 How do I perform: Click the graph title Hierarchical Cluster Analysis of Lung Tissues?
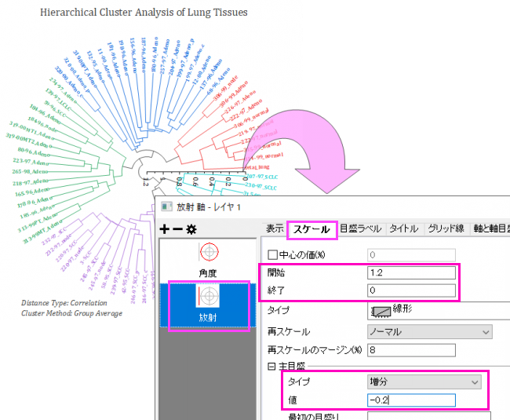point(144,13)
